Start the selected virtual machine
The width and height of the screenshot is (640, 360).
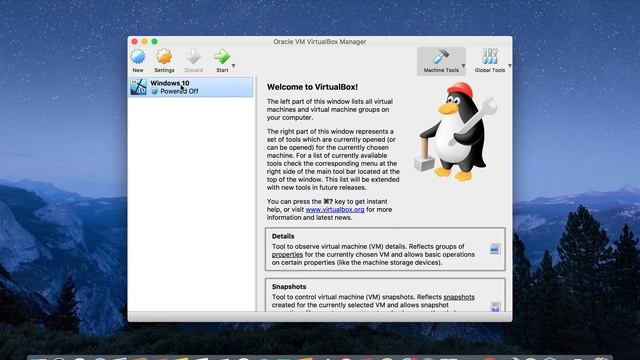222,60
